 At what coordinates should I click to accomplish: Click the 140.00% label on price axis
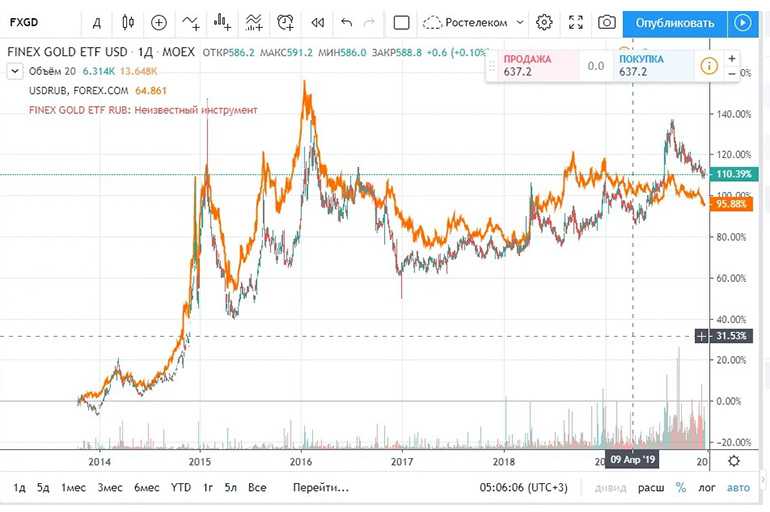tap(734, 114)
